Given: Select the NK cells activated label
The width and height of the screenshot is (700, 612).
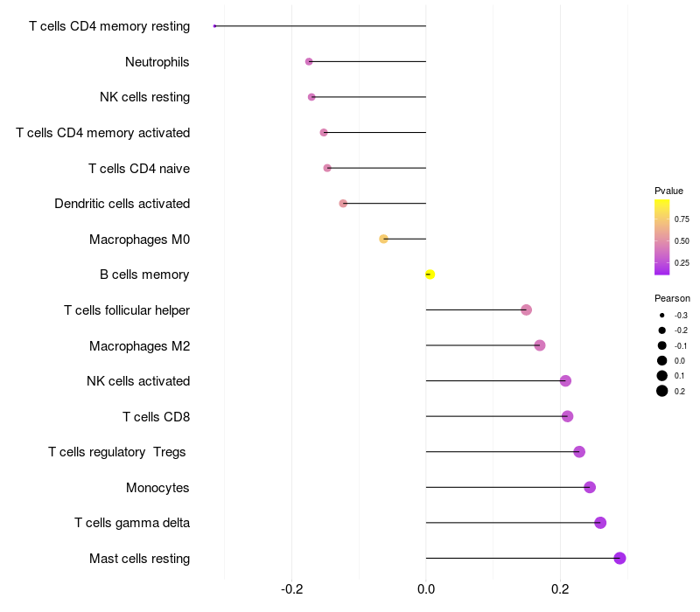Looking at the screenshot, I should point(138,380).
